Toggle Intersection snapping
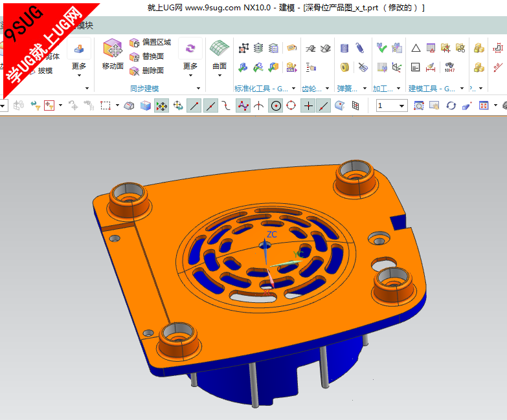507x420 pixels. tap(258, 105)
